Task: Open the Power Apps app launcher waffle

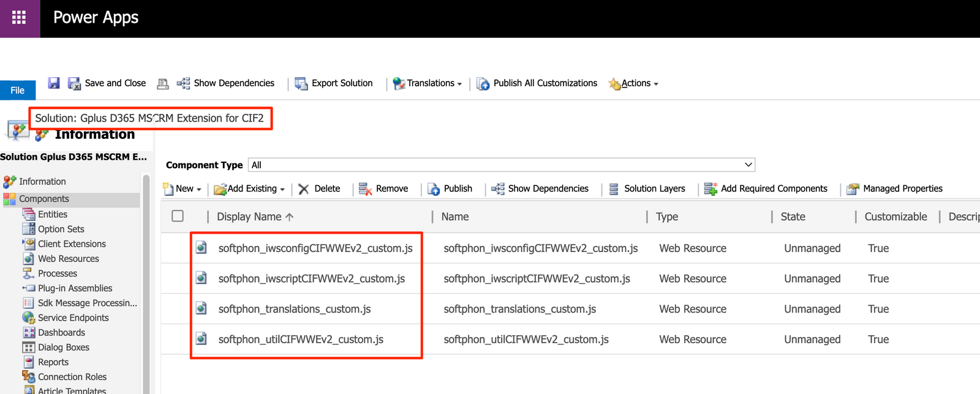Action: pos(20,18)
